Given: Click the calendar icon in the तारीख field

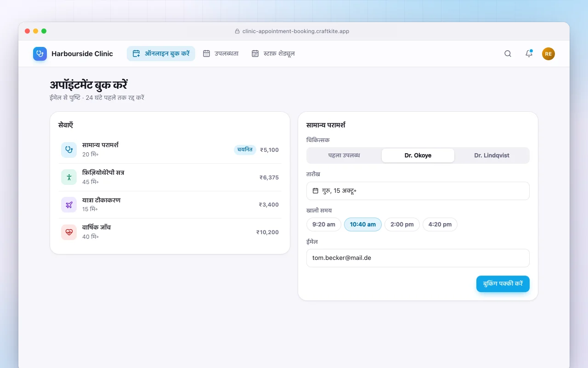Looking at the screenshot, I should (x=316, y=190).
